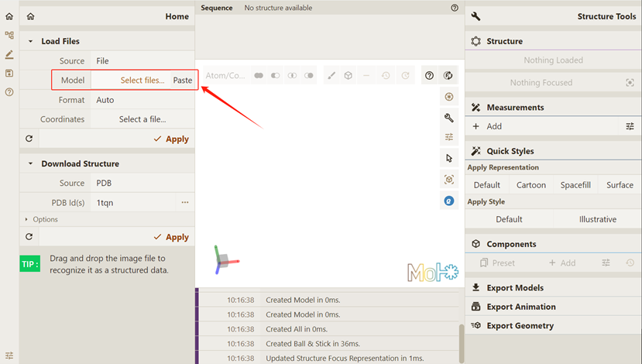Expand the Export Models section
642x364 pixels.
(x=514, y=288)
